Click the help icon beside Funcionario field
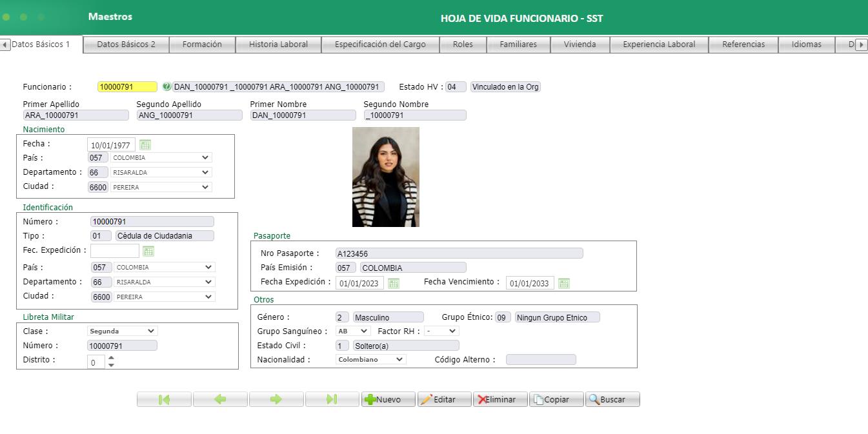Image resolution: width=868 pixels, height=434 pixels. [x=167, y=86]
